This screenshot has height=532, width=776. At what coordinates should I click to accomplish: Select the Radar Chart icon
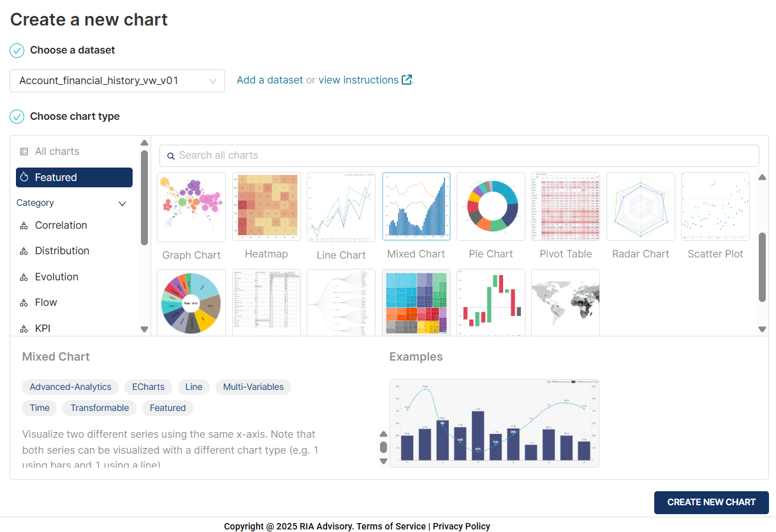641,207
